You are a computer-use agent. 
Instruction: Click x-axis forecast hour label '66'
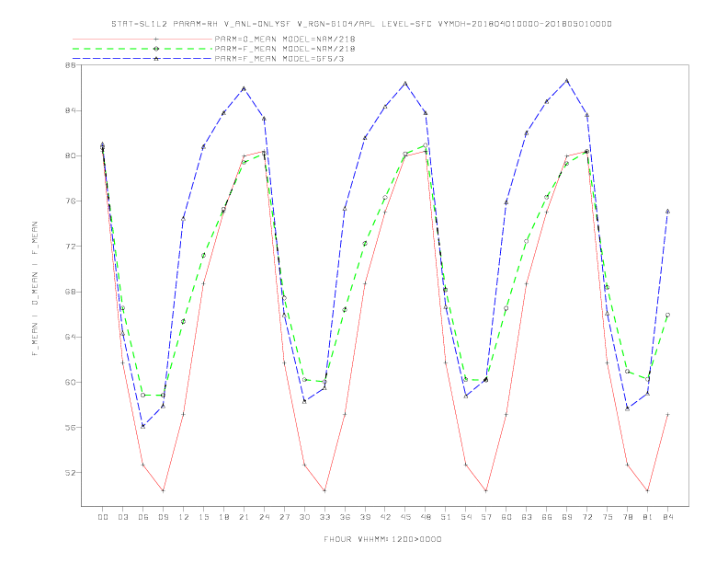tap(547, 517)
